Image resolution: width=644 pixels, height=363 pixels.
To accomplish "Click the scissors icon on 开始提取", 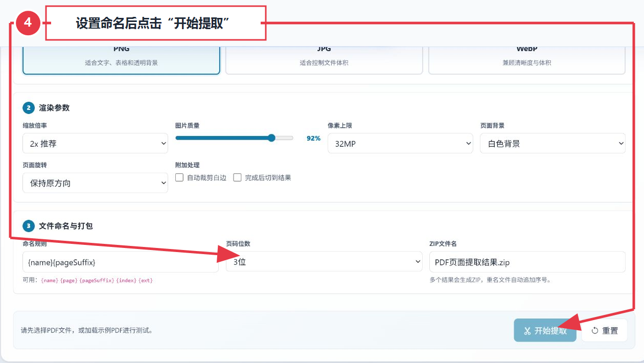I will point(527,331).
